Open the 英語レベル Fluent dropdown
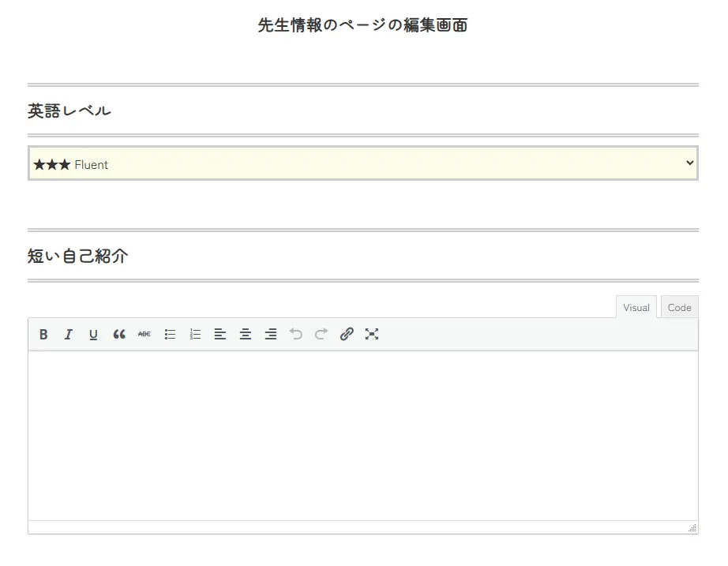Viewport: 728px width, 566px height. [363, 163]
